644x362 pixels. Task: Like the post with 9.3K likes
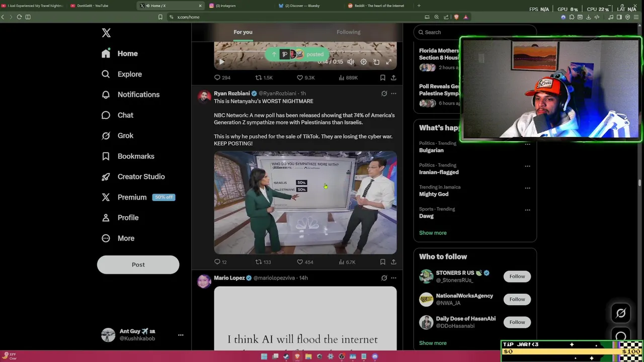[305, 77]
